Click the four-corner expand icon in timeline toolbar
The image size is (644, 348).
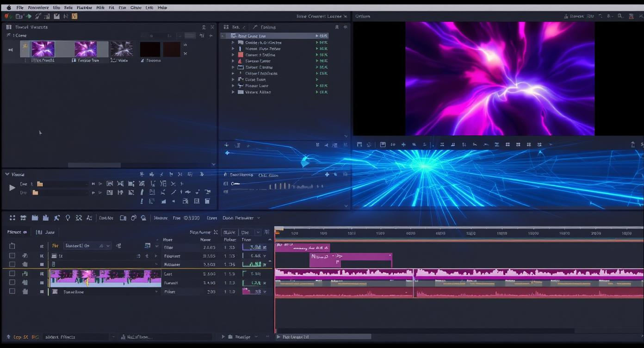(12, 218)
